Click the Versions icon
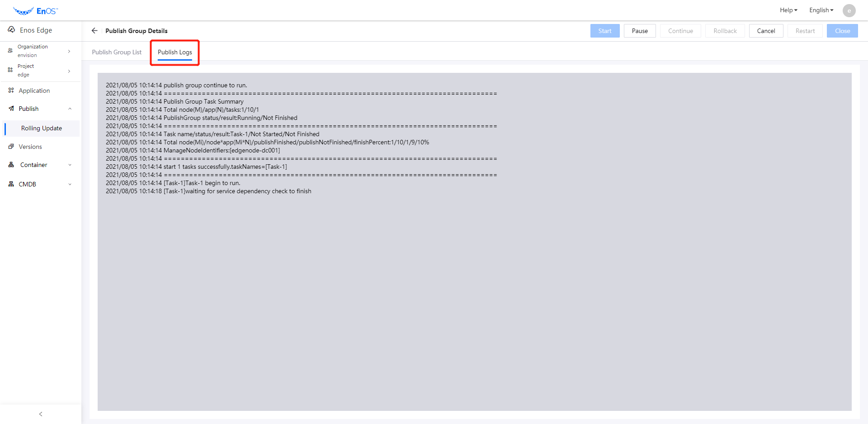868x424 pixels. click(11, 147)
